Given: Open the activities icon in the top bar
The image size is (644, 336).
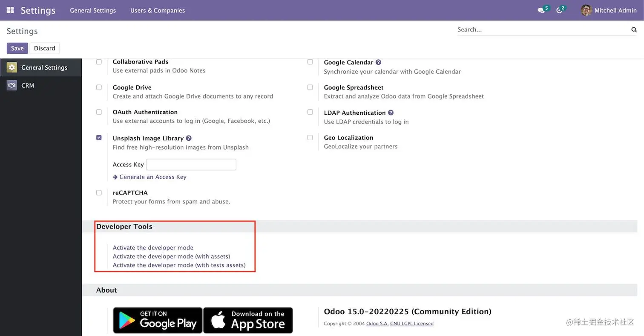Looking at the screenshot, I should click(559, 10).
